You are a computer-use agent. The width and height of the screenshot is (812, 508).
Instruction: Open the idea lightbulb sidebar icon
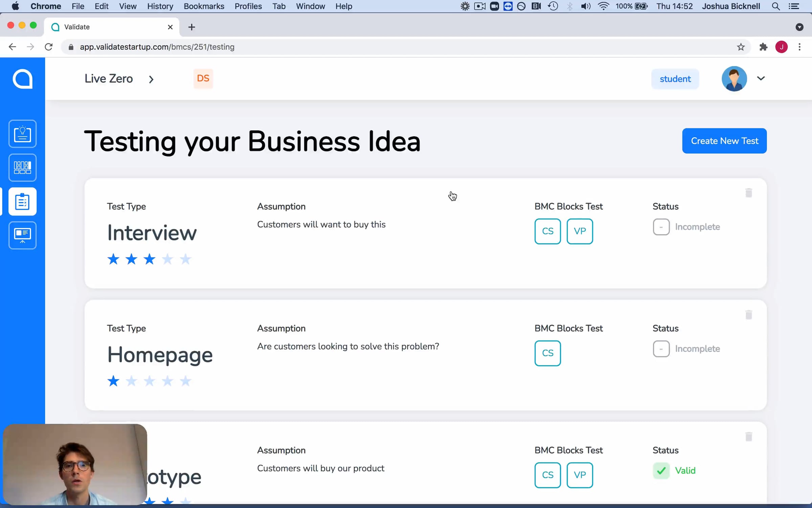[22, 134]
